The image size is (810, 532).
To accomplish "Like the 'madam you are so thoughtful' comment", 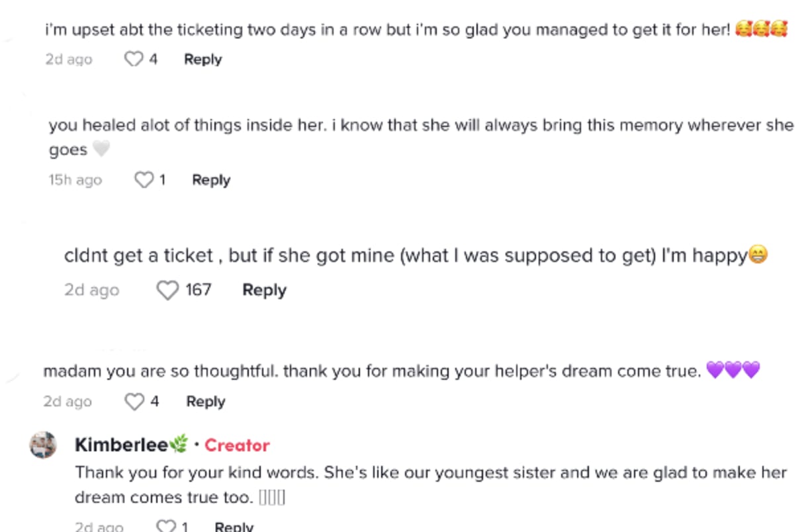I will [x=134, y=402].
